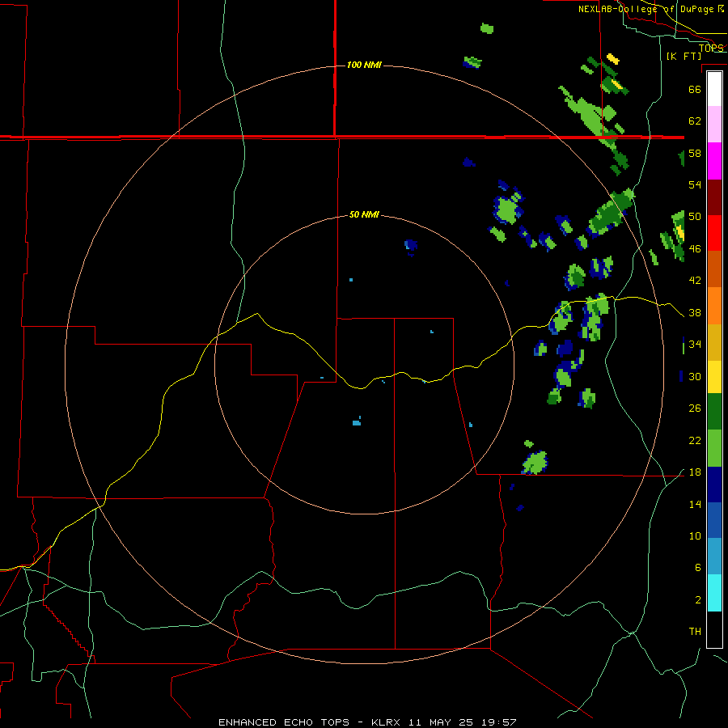Pick the sky blue legend swatch near 10

coord(714,556)
